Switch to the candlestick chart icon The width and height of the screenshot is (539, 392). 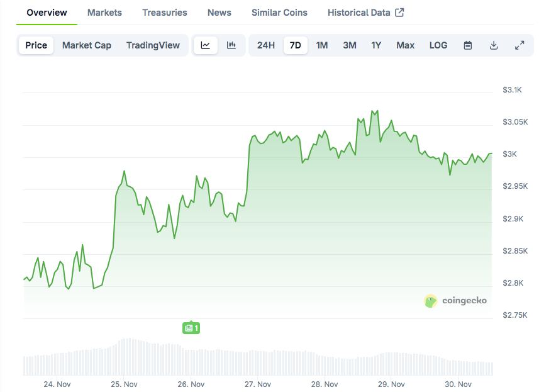pos(231,45)
